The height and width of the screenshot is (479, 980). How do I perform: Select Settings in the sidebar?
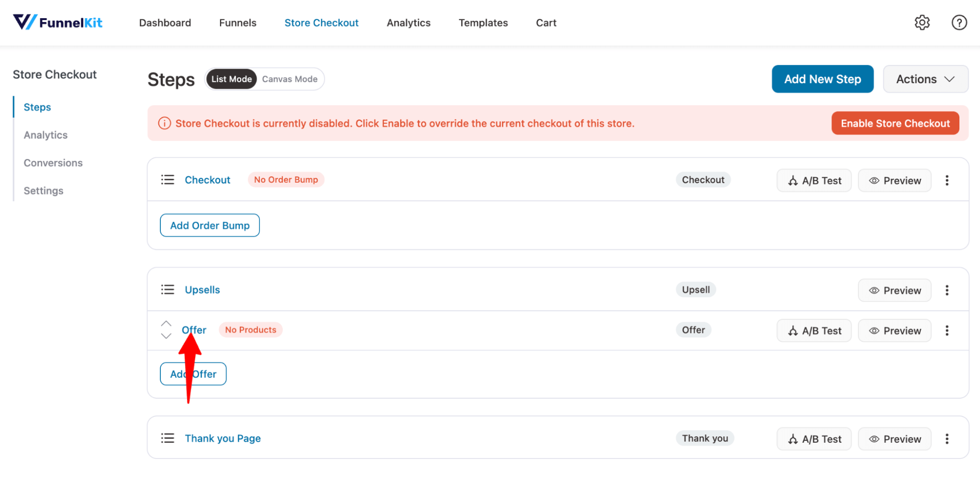pyautogui.click(x=44, y=191)
